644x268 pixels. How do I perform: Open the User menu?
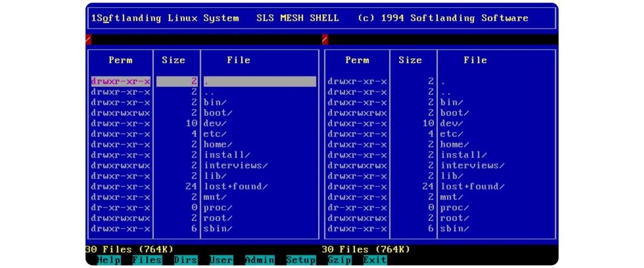pyautogui.click(x=221, y=260)
